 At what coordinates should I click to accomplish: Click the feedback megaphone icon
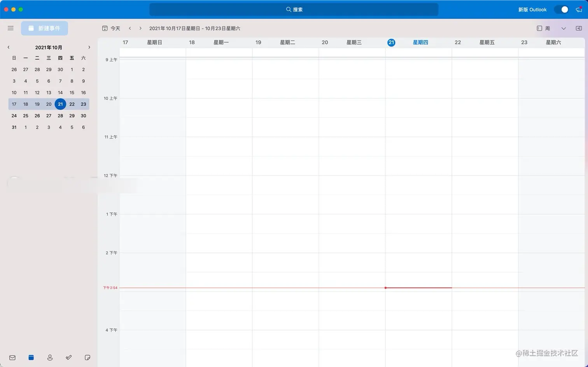pyautogui.click(x=579, y=9)
